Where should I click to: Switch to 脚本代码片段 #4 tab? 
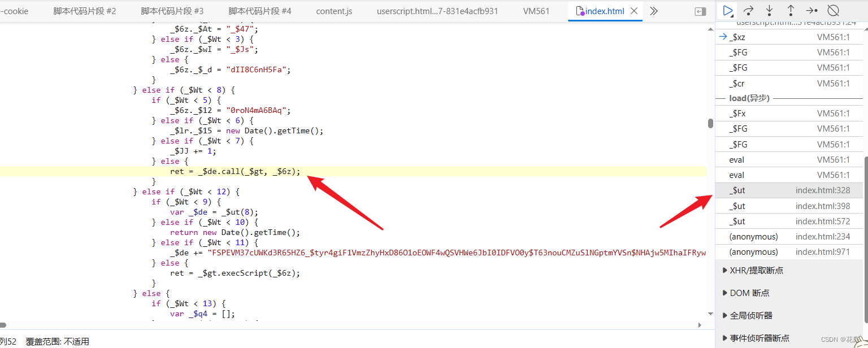(260, 11)
